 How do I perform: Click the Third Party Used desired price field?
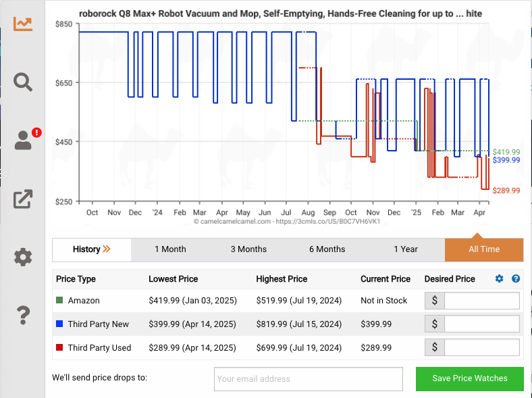point(481,348)
